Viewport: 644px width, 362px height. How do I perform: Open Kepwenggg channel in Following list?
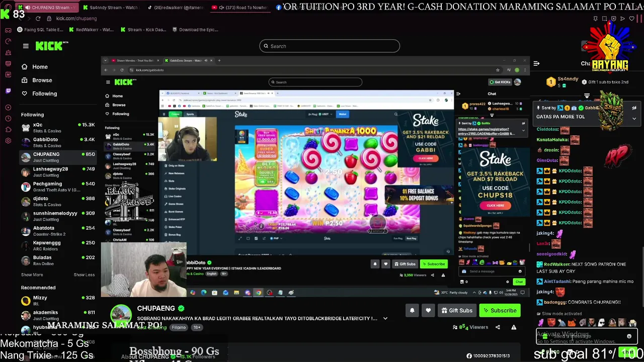58,246
